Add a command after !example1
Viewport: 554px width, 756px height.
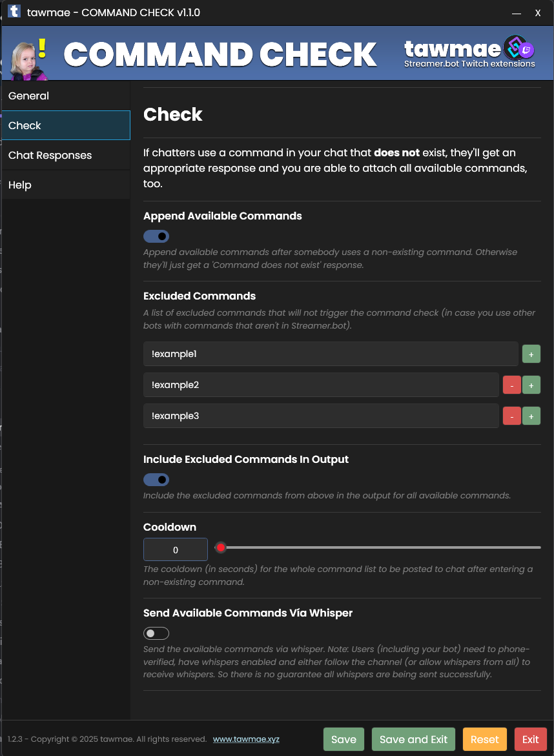pyautogui.click(x=531, y=354)
